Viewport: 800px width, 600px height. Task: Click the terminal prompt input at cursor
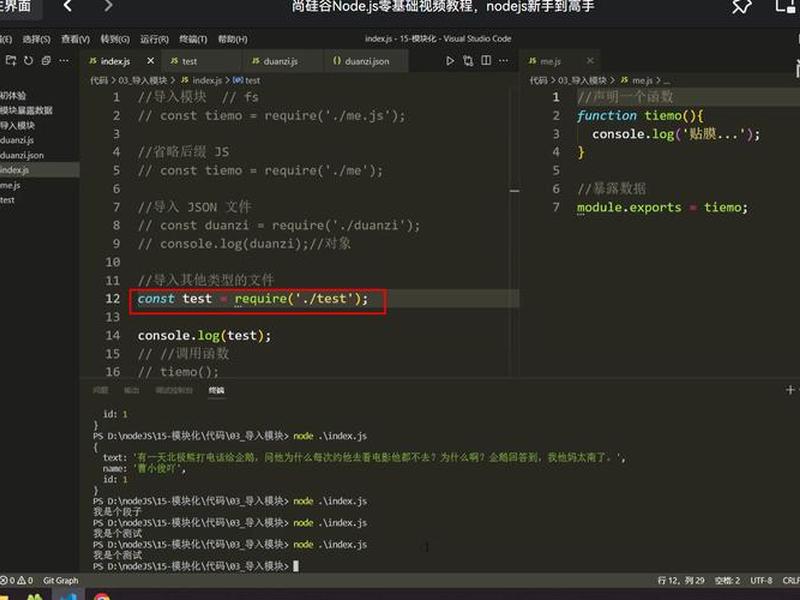[296, 566]
